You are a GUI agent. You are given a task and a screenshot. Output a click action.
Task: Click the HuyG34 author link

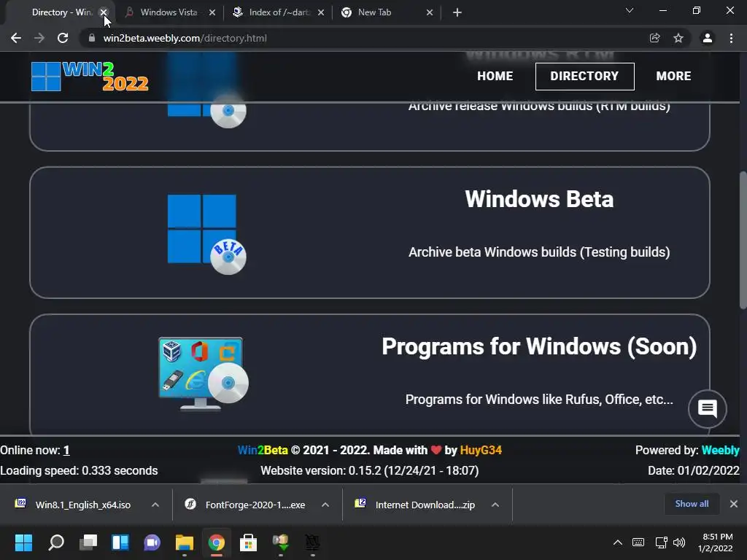point(481,450)
